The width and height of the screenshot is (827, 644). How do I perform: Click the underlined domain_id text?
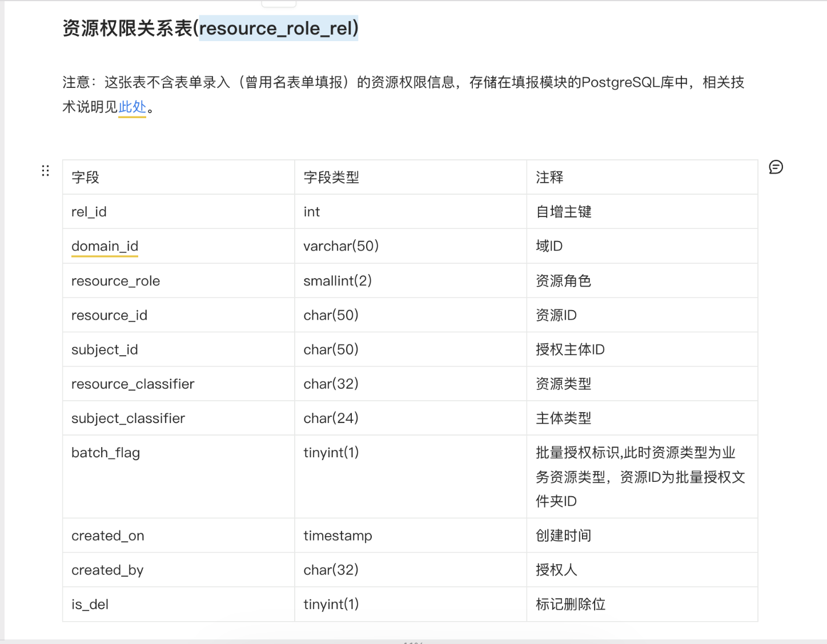tap(105, 246)
